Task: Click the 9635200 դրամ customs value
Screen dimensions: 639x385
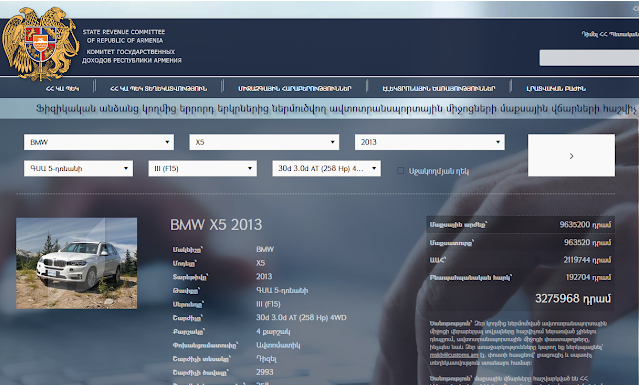Action: point(585,224)
